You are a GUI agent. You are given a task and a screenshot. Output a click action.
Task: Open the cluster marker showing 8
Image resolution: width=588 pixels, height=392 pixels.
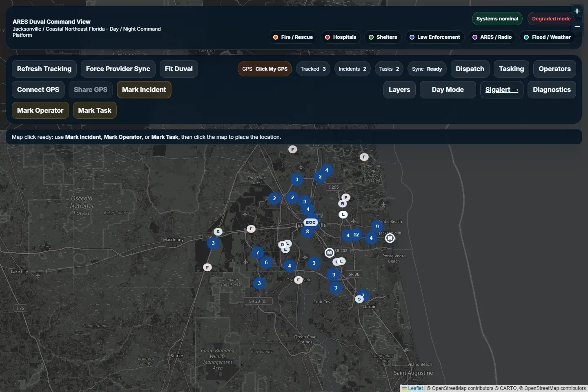coord(307,232)
